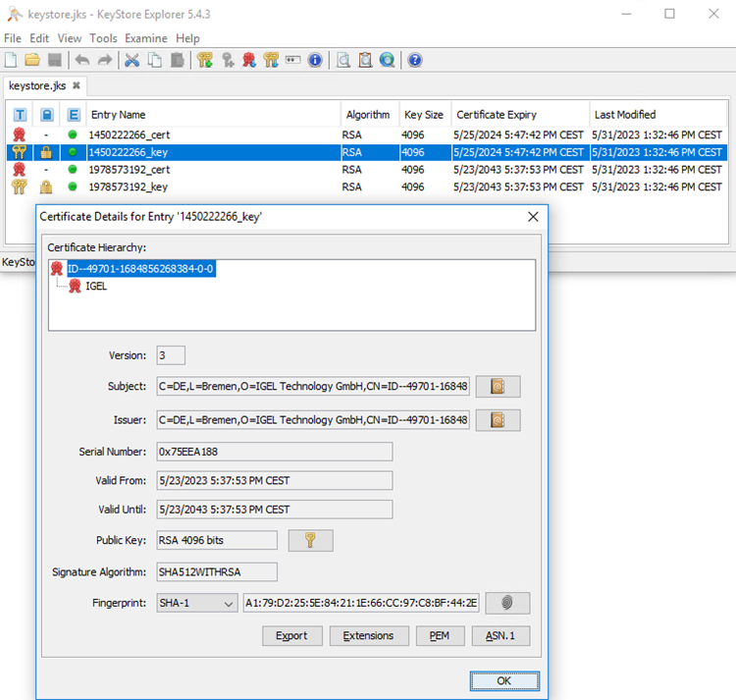
Task: Open the SHA-1 fingerprint algorithm dropdown
Action: pos(196,603)
